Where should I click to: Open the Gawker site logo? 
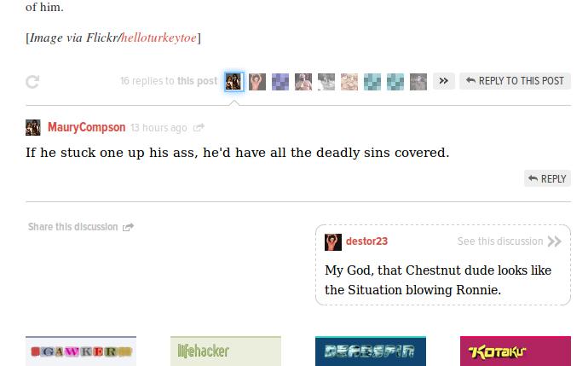[x=81, y=351]
